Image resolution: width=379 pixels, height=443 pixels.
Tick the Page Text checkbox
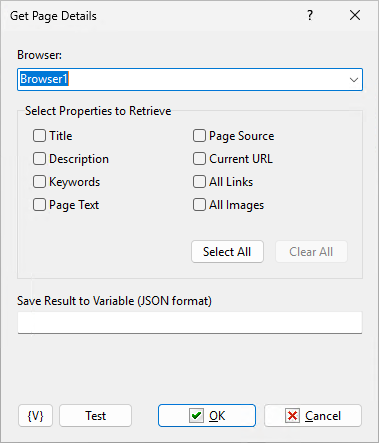pos(39,205)
